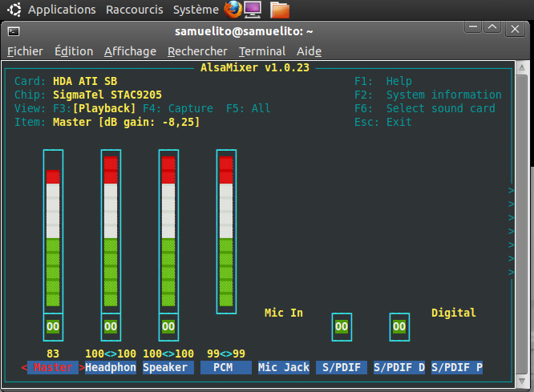Open the Fichier menu
The height and width of the screenshot is (392, 534).
(25, 51)
